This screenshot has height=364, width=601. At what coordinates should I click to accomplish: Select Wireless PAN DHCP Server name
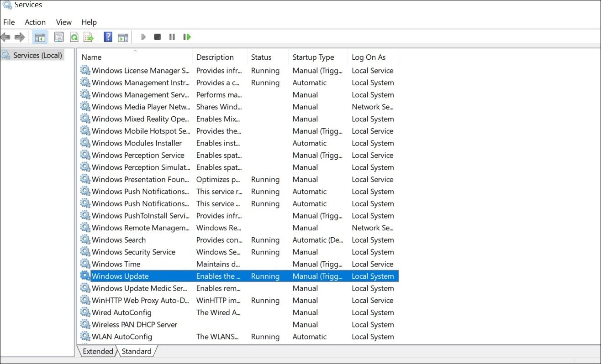click(x=135, y=324)
